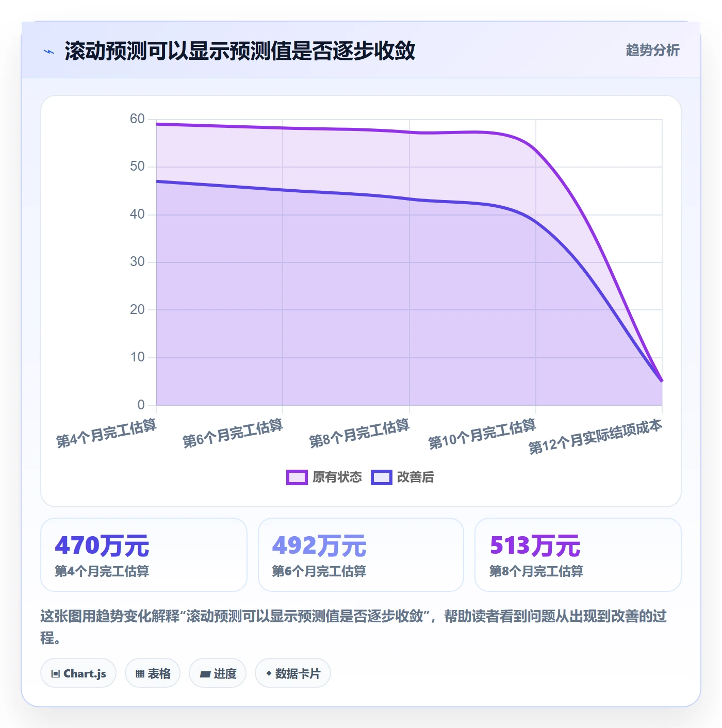Click the y-axis value 0
Viewport: 722px width, 728px height.
(x=141, y=405)
